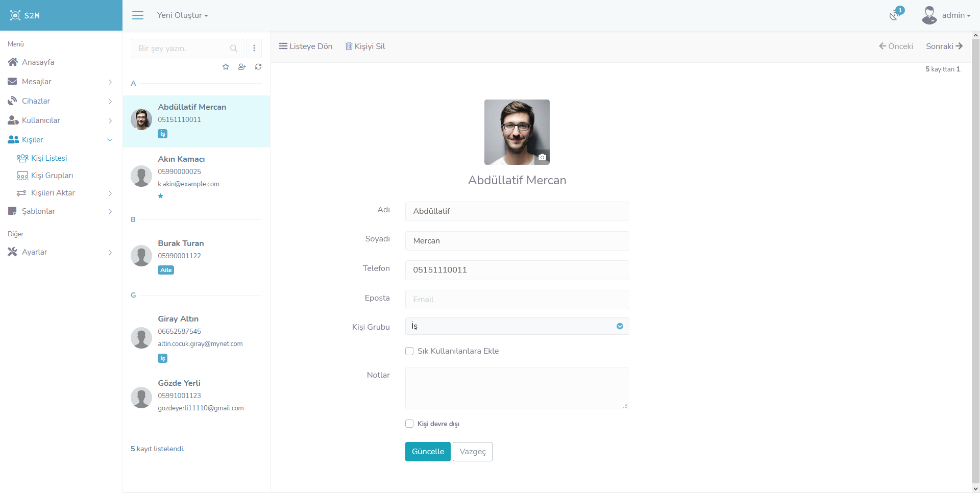This screenshot has height=493, width=980.
Task: Go to Anasayfa in the sidebar
Action: [x=38, y=62]
